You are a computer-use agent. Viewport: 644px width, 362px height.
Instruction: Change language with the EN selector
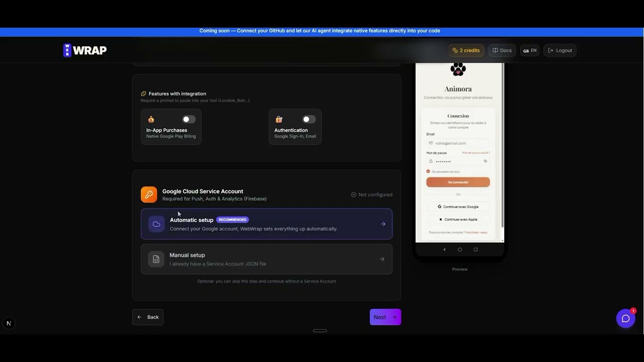530,50
